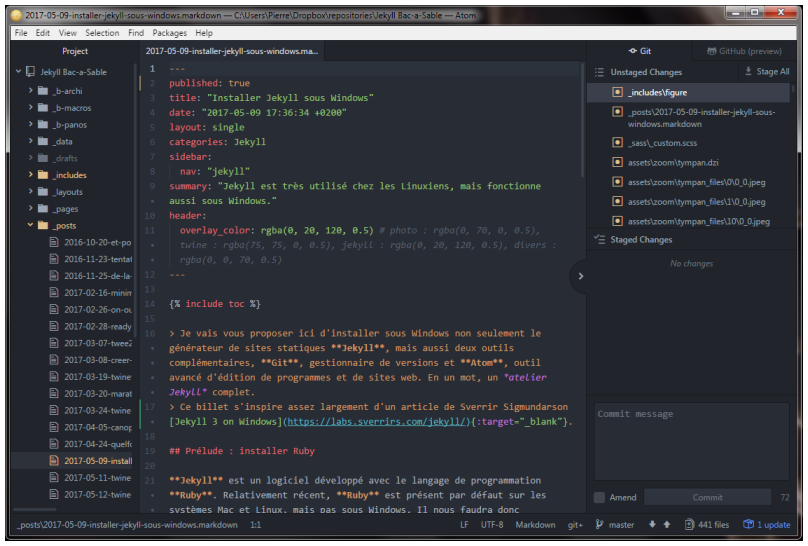Click the _posts folder icon

pyautogui.click(x=43, y=226)
